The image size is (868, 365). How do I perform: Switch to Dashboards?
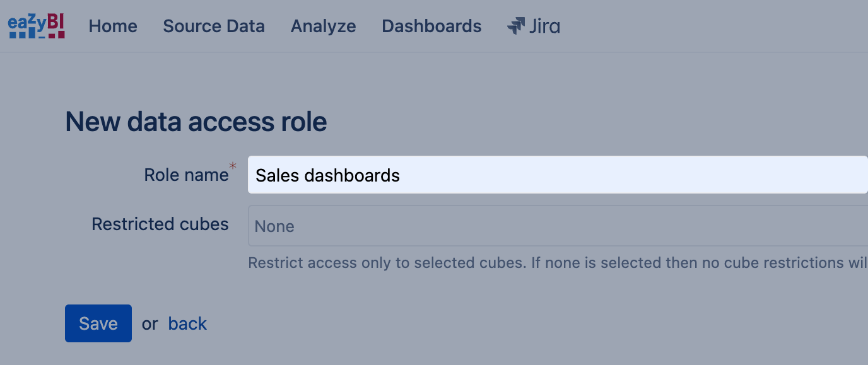431,26
